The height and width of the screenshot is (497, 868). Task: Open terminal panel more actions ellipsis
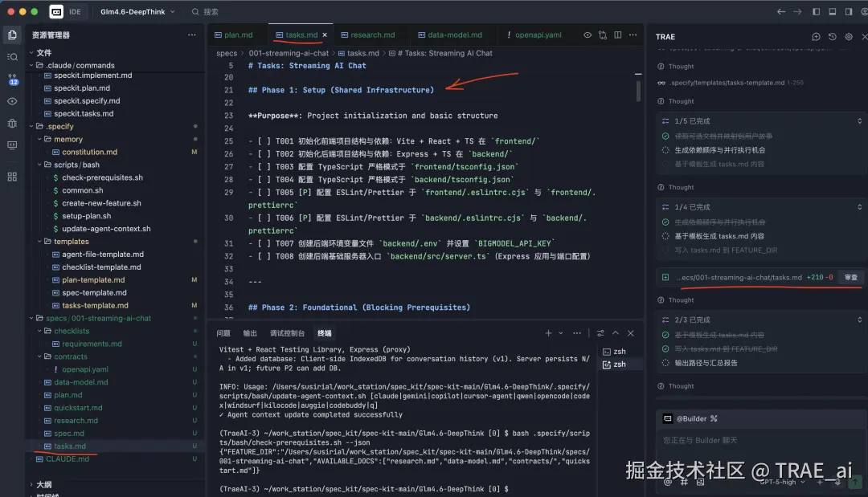coord(577,333)
